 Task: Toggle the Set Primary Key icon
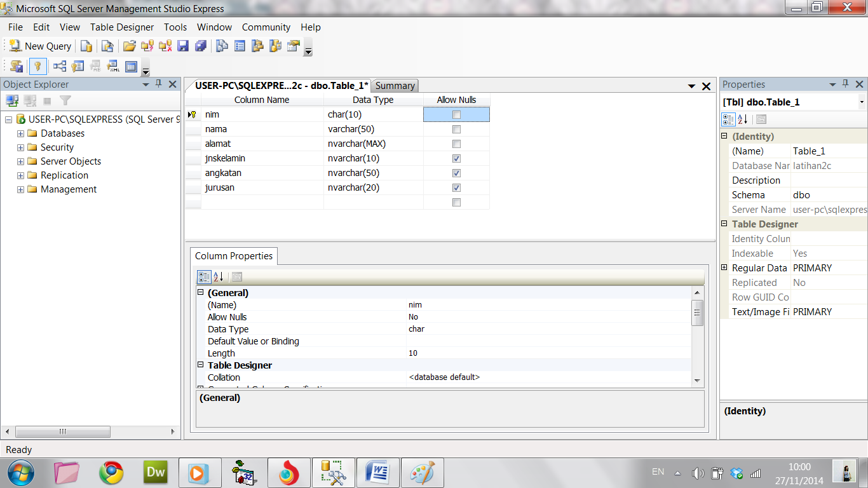tap(37, 66)
